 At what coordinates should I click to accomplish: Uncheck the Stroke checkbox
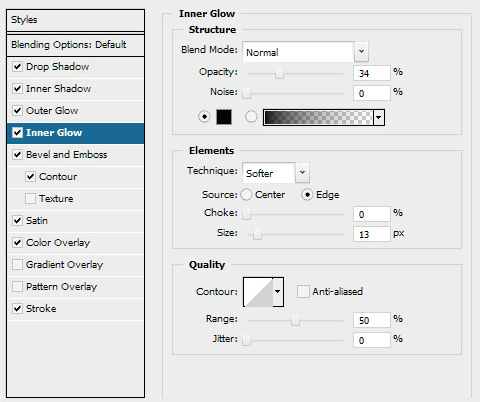tap(17, 309)
